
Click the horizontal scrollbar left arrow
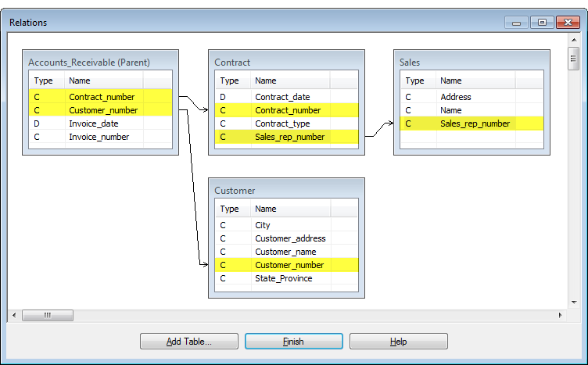(13, 315)
